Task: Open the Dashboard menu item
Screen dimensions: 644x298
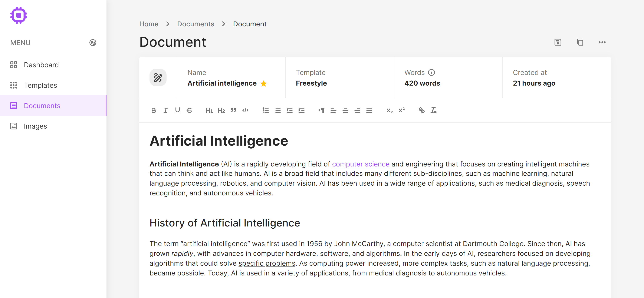Action: (41, 64)
